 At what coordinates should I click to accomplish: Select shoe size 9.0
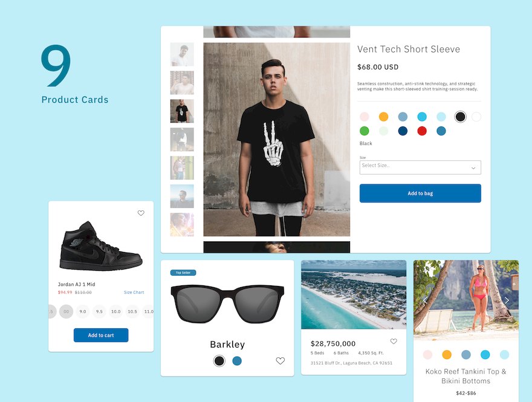(83, 311)
